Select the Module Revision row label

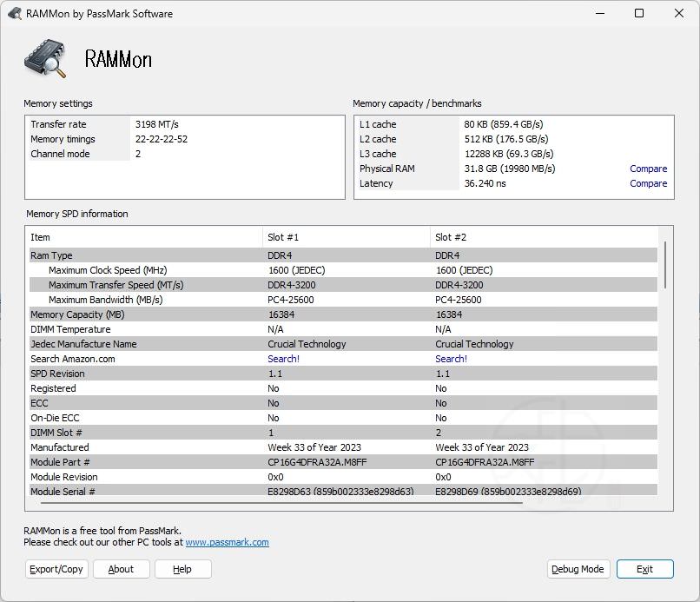64,477
